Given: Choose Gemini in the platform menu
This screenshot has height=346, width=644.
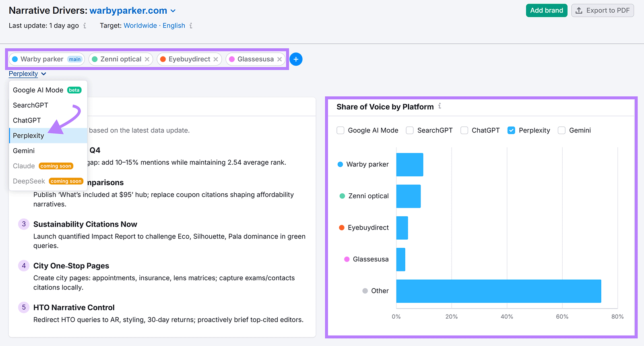Looking at the screenshot, I should [x=24, y=151].
